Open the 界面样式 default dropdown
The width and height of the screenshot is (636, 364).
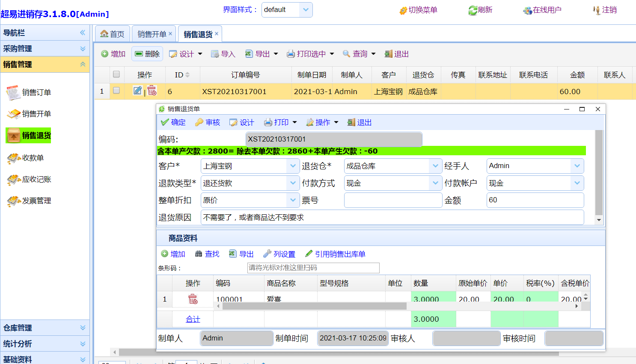(x=306, y=10)
